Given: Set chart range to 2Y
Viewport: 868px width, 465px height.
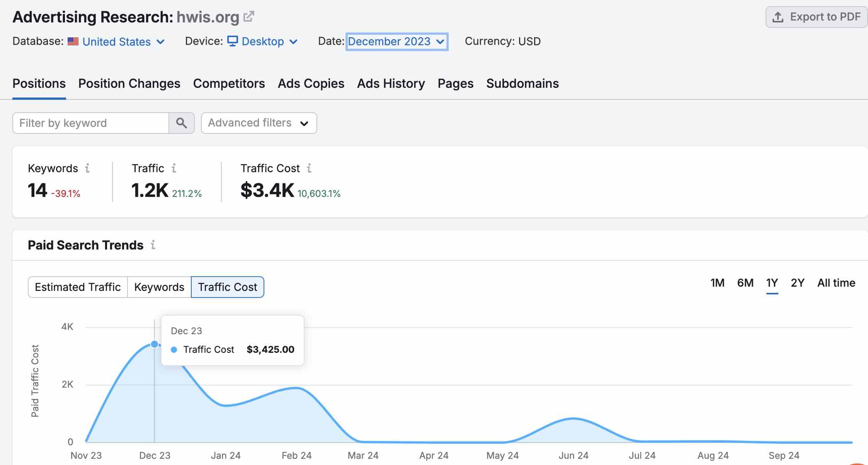Looking at the screenshot, I should pyautogui.click(x=798, y=283).
